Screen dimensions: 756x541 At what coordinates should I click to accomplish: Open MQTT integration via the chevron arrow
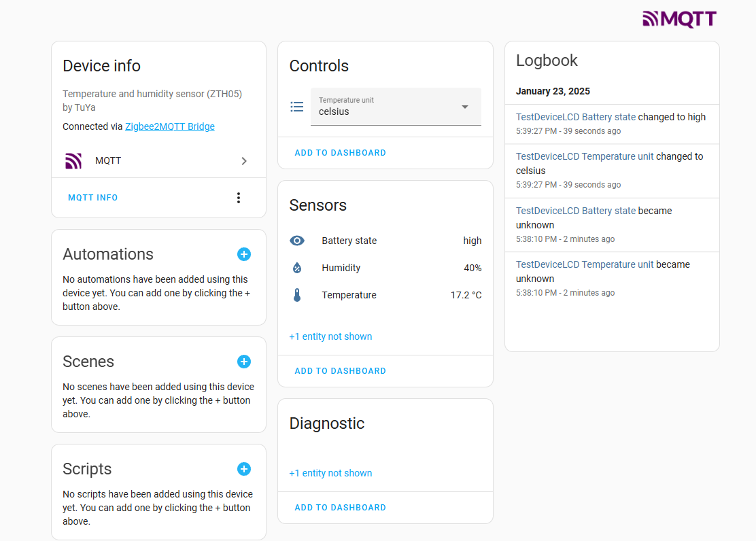[x=244, y=160]
